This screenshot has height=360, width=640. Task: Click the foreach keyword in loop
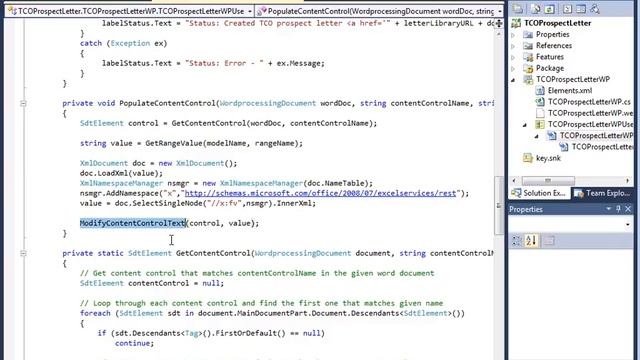95,313
